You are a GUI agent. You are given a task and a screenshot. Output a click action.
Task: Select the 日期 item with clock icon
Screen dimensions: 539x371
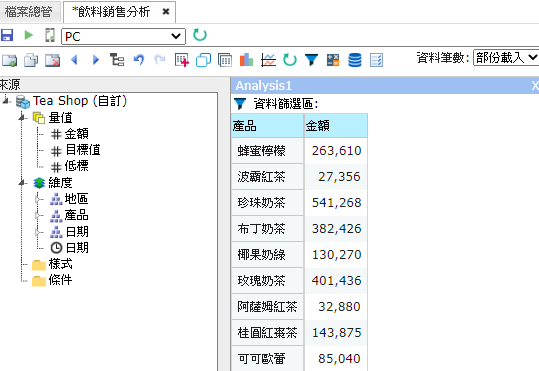77,248
